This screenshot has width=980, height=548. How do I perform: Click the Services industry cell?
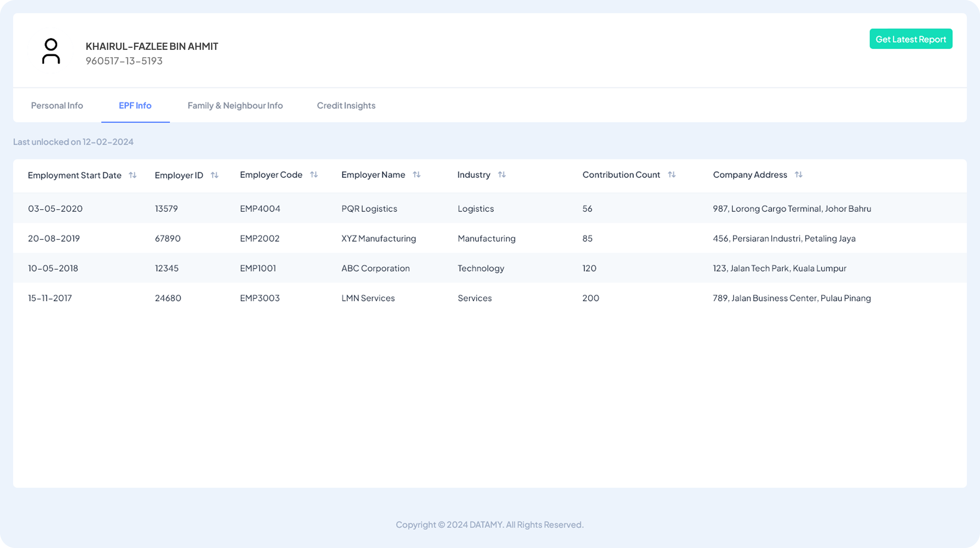pos(475,298)
